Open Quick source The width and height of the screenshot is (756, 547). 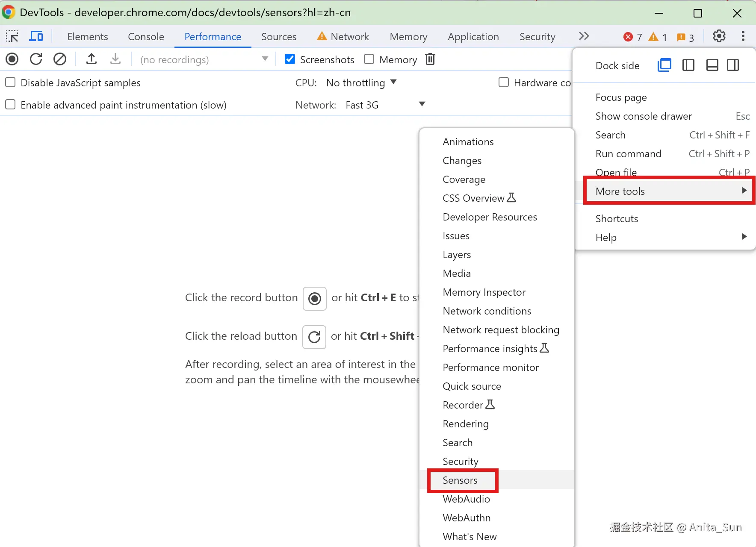point(497,386)
